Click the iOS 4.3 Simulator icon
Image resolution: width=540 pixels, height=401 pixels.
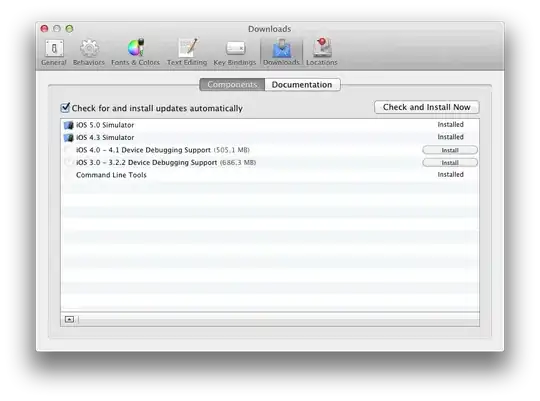69,137
